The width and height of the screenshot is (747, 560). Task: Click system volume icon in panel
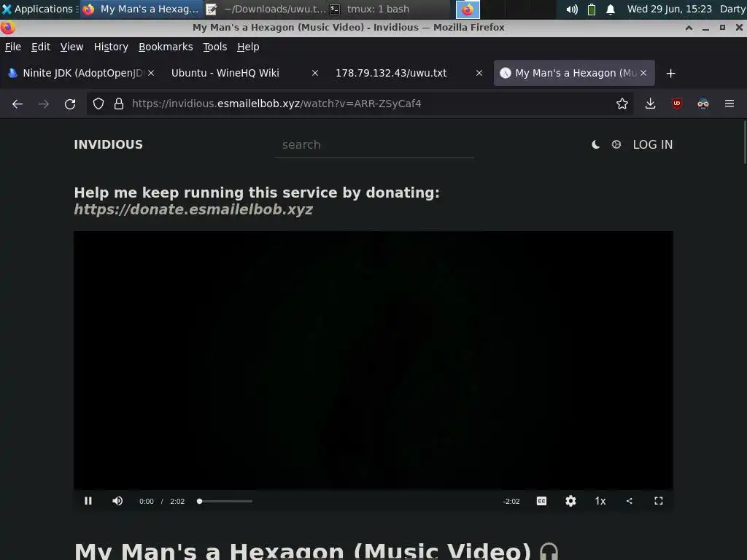(572, 9)
